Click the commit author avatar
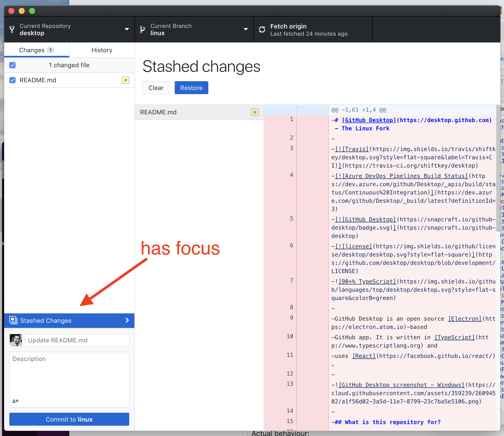Screen dimensions: 504x436 coord(16,340)
